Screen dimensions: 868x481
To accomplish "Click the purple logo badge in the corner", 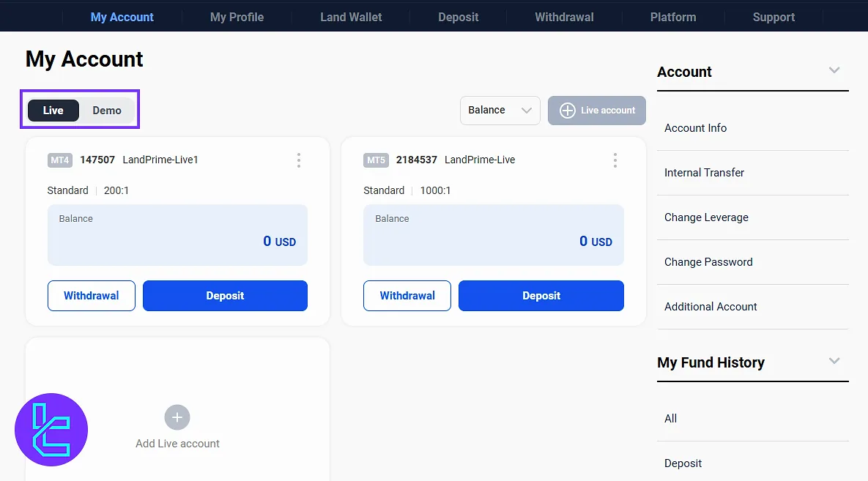I will [x=51, y=430].
